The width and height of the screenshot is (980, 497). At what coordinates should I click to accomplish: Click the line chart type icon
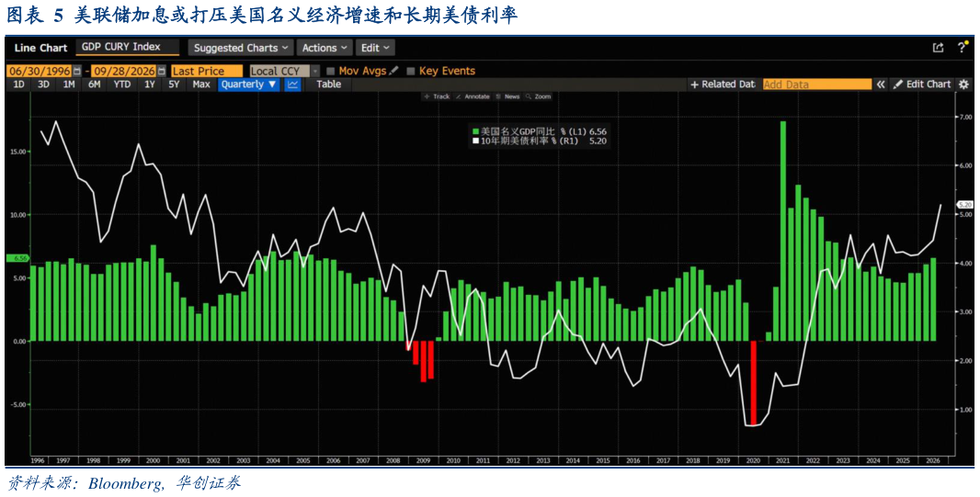click(291, 85)
